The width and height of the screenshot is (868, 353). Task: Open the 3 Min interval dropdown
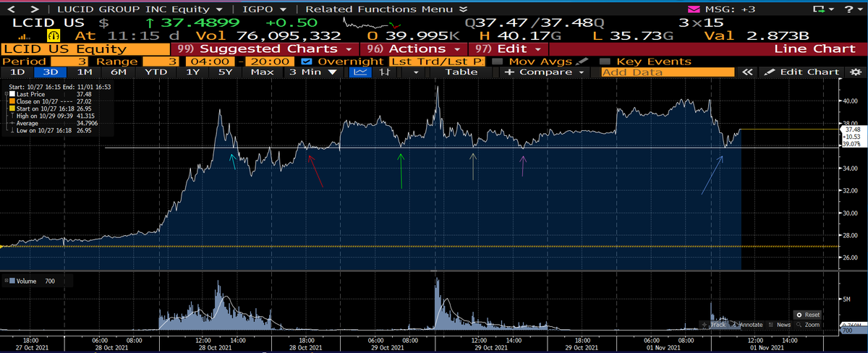(x=314, y=72)
